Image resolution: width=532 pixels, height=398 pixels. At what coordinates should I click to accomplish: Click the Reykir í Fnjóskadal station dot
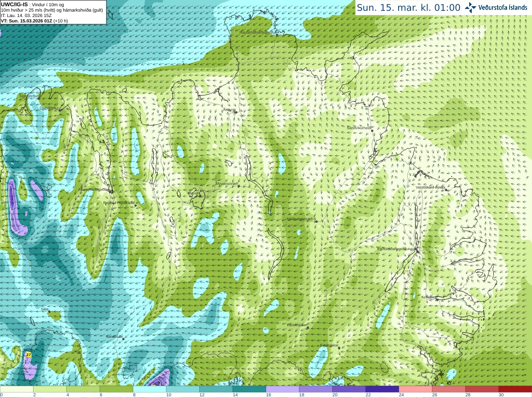pyautogui.click(x=135, y=205)
